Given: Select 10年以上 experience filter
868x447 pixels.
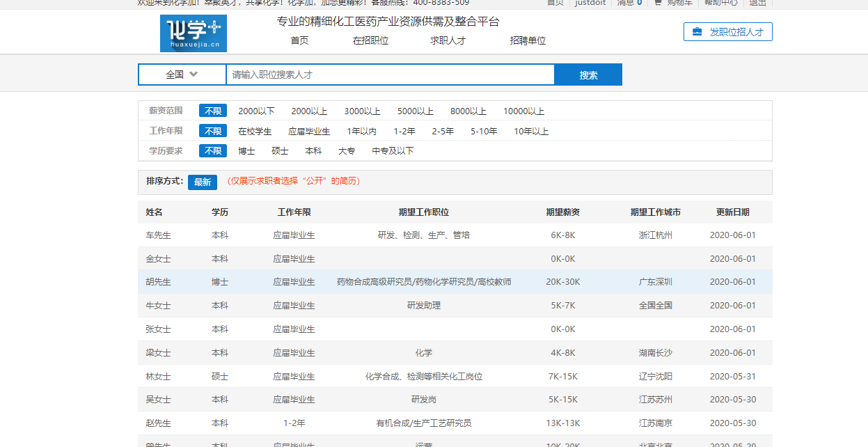Looking at the screenshot, I should click(x=531, y=131).
